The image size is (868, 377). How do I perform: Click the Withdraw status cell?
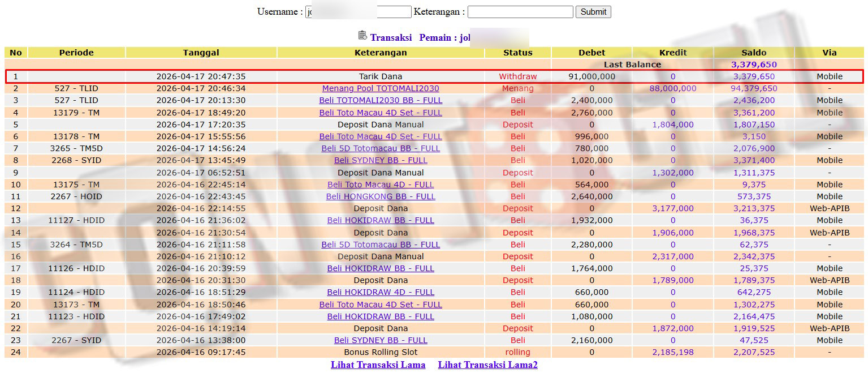click(x=518, y=76)
